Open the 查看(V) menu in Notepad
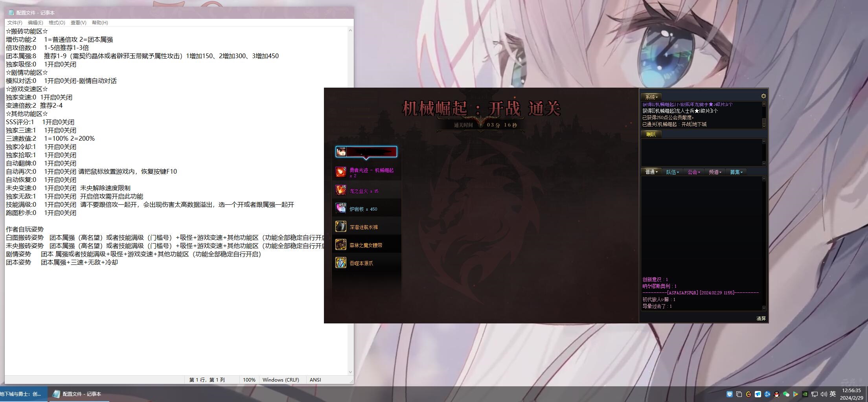 [79, 23]
